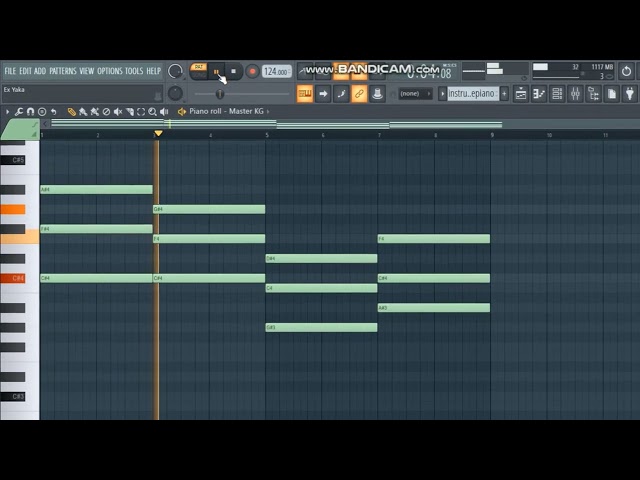Select the slice tool
640x480 pixels.
[x=130, y=111]
